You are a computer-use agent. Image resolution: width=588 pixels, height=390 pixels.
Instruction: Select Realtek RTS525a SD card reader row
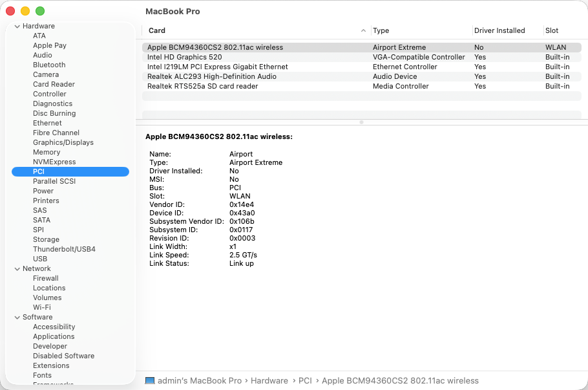click(361, 86)
